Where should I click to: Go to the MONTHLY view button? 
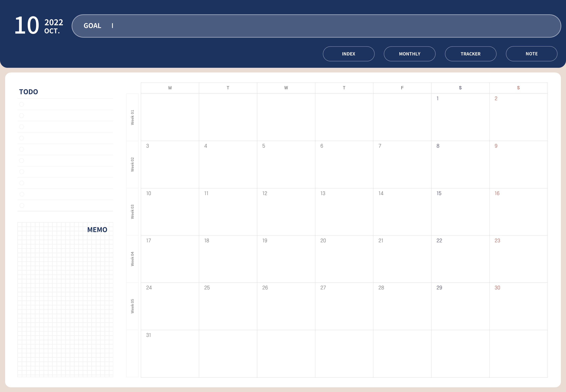[410, 54]
